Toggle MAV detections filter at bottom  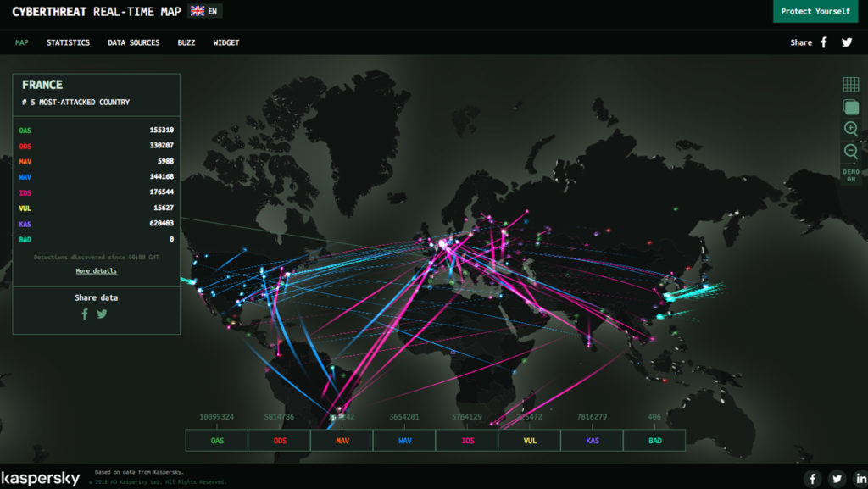[342, 441]
